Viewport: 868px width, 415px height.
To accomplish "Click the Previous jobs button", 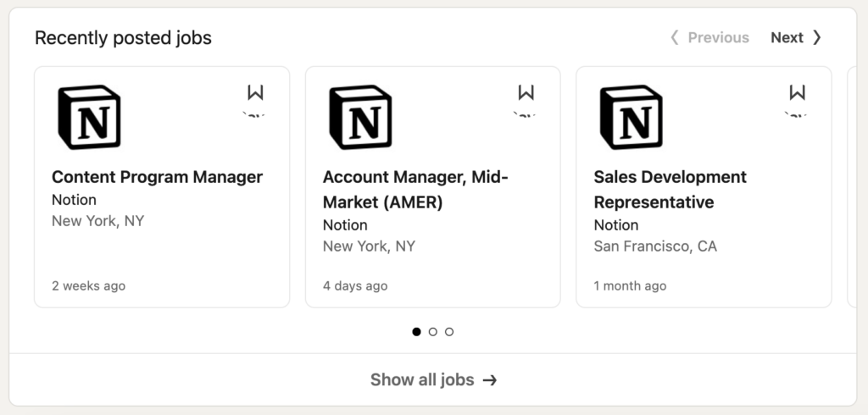I will [709, 37].
